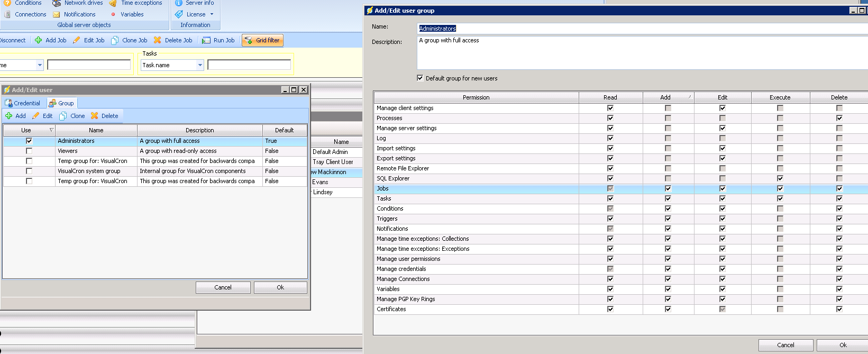Enable the Viewers group checkbox
This screenshot has height=354, width=868.
(29, 151)
